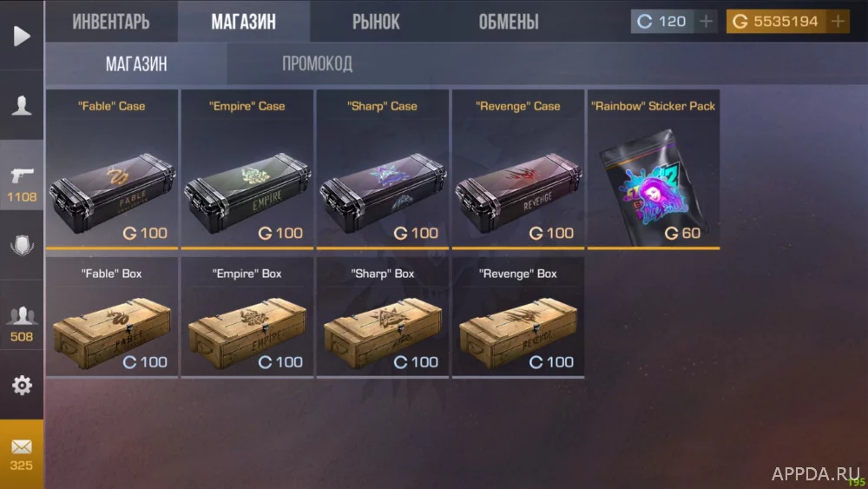This screenshot has height=489, width=868.
Task: Select the "Fable" Box crate
Action: pyautogui.click(x=112, y=317)
